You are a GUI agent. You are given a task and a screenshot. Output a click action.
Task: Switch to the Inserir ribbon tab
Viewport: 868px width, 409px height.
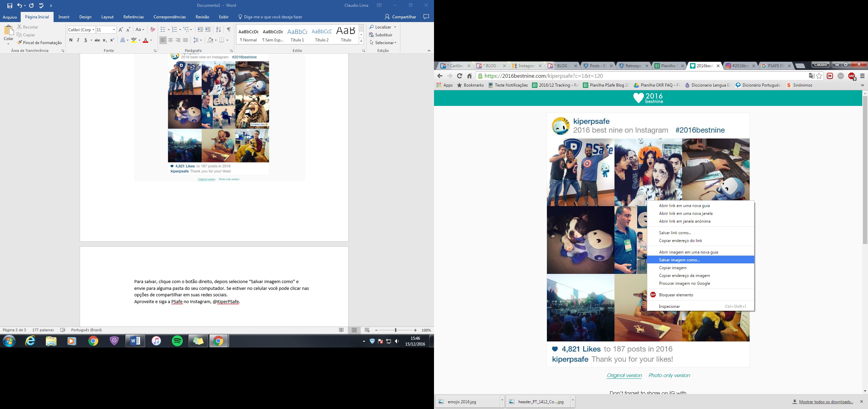64,17
